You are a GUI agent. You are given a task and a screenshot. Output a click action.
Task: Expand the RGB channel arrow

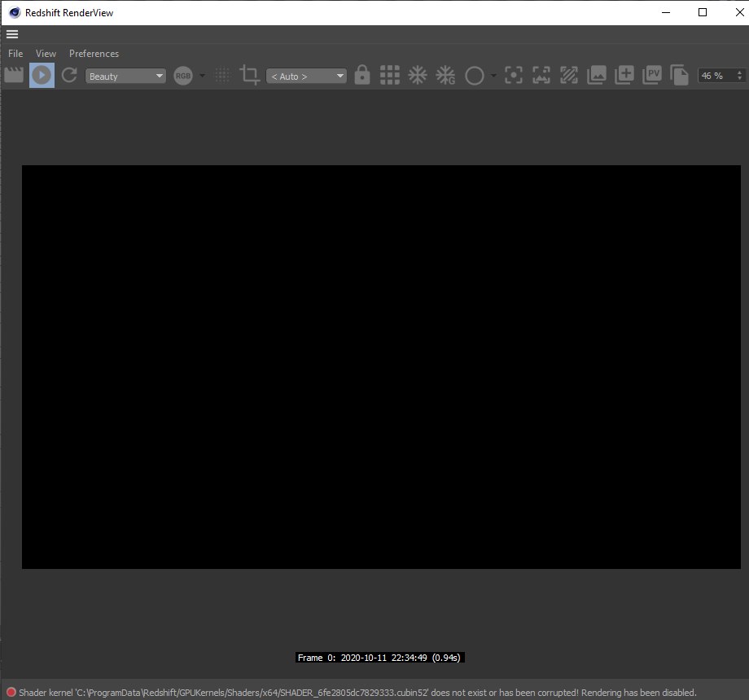click(203, 76)
